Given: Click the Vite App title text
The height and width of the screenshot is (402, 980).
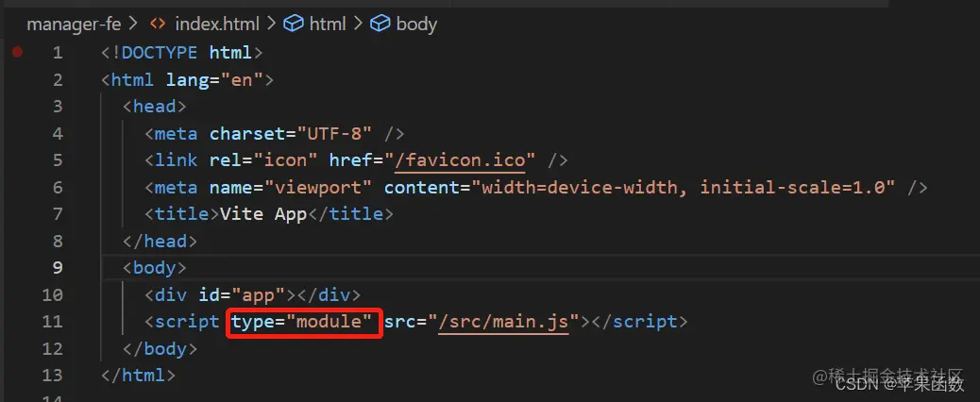Looking at the screenshot, I should [263, 214].
